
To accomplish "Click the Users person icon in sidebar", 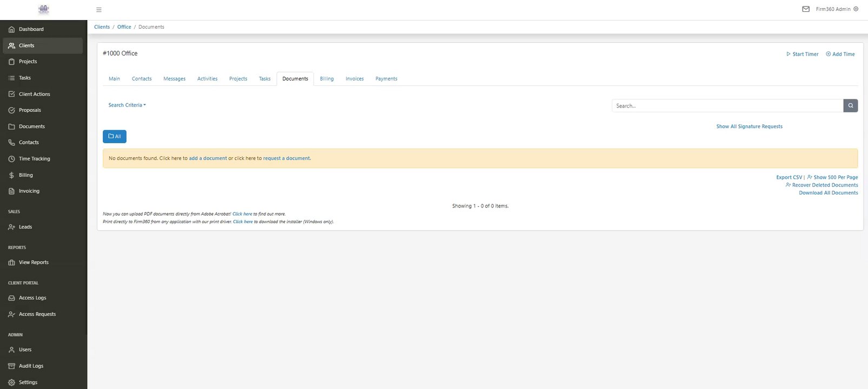I will 11,350.
